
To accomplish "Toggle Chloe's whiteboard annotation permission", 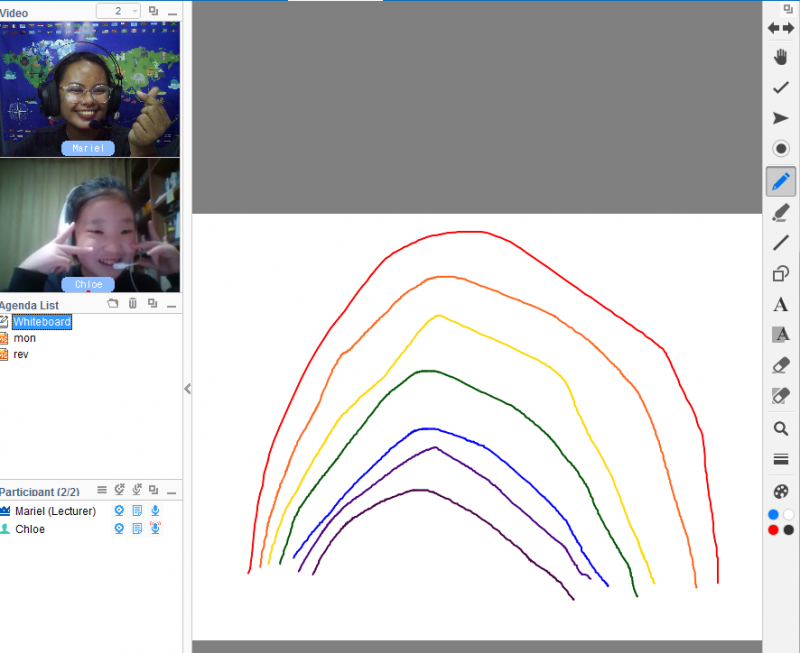I will 137,529.
